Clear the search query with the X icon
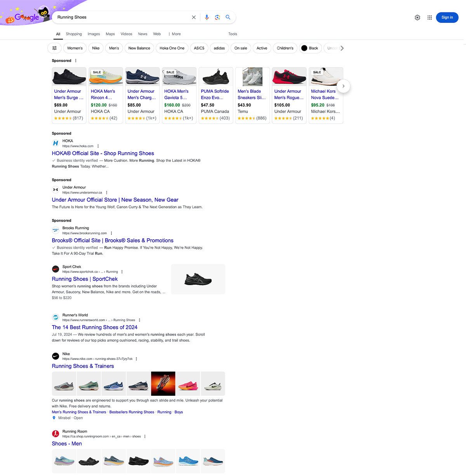Viewport: 466px width, 476px height. [x=193, y=17]
